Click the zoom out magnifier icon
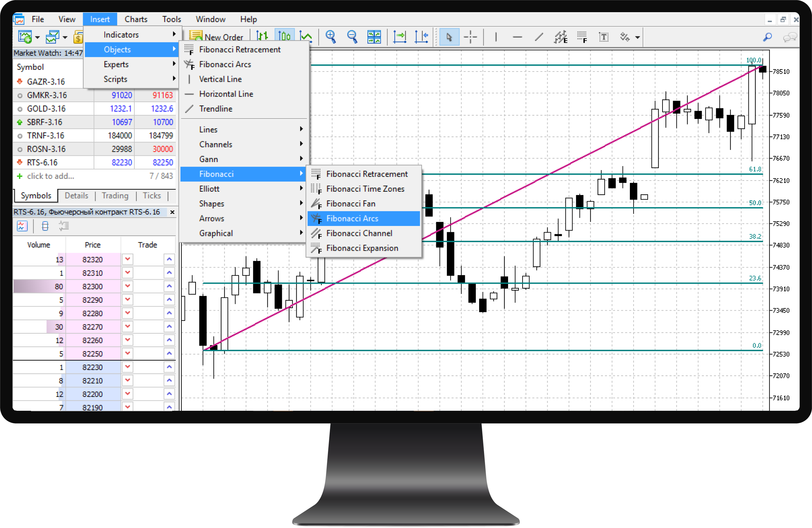 (352, 37)
